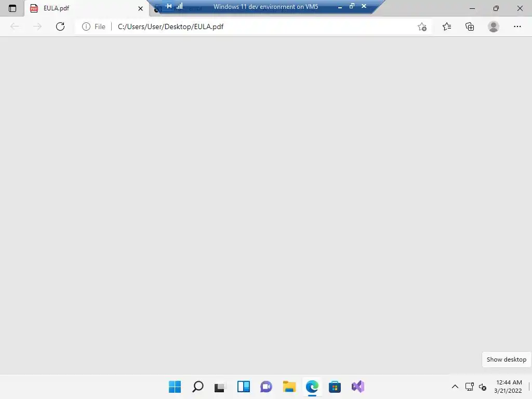Open Microsoft Store from taskbar

pos(335,387)
